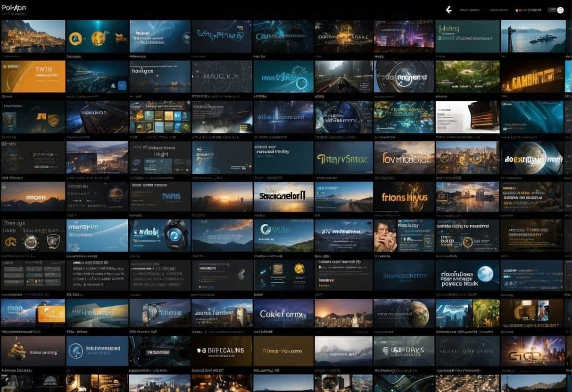Open the lake with boat thumbnail

[x=532, y=36]
